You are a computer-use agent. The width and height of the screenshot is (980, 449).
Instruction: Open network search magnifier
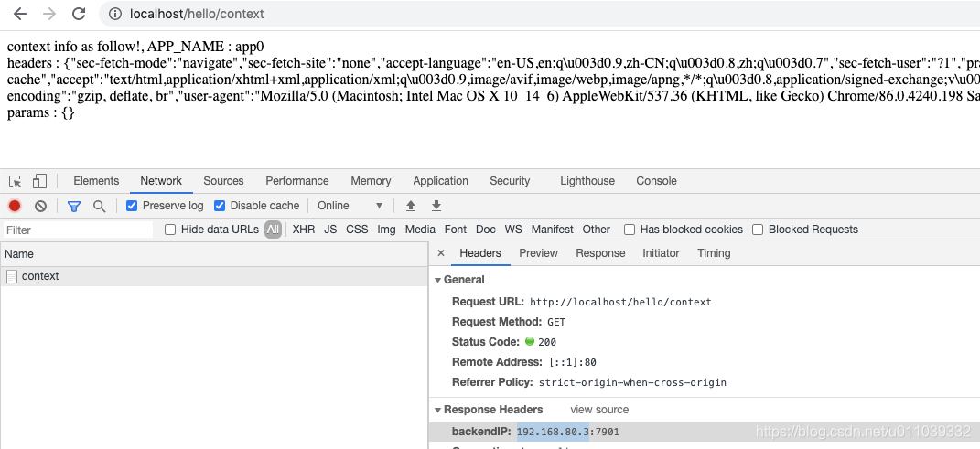[x=100, y=206]
